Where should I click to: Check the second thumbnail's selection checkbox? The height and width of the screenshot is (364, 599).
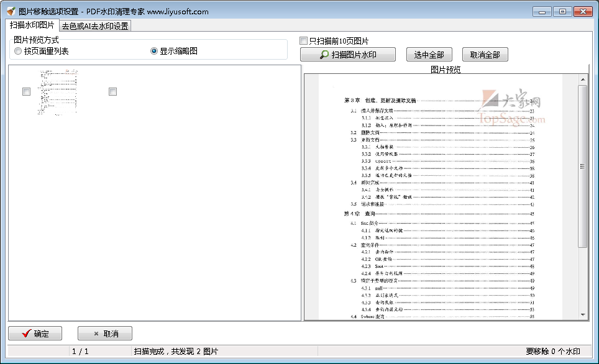pos(112,91)
